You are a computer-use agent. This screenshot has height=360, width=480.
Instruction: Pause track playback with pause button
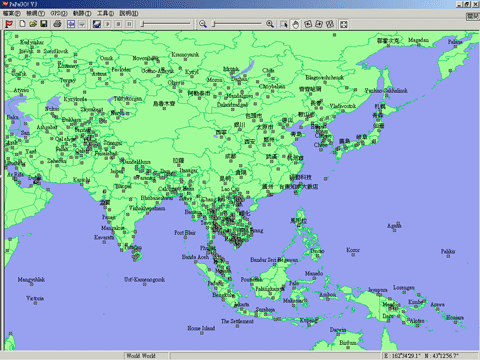click(129, 24)
